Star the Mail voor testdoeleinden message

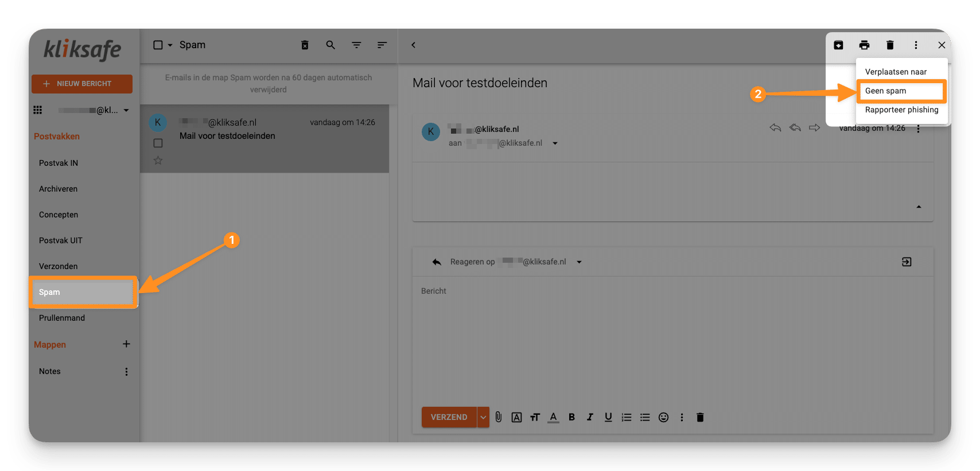point(158,161)
